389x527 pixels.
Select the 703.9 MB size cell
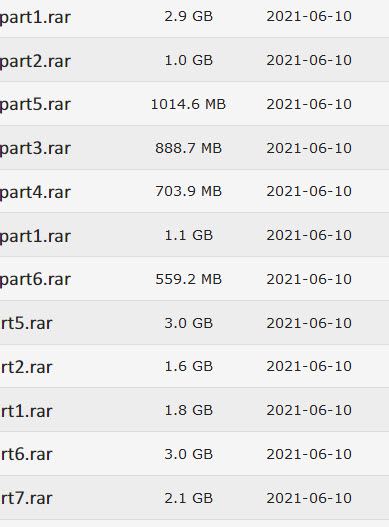188,191
